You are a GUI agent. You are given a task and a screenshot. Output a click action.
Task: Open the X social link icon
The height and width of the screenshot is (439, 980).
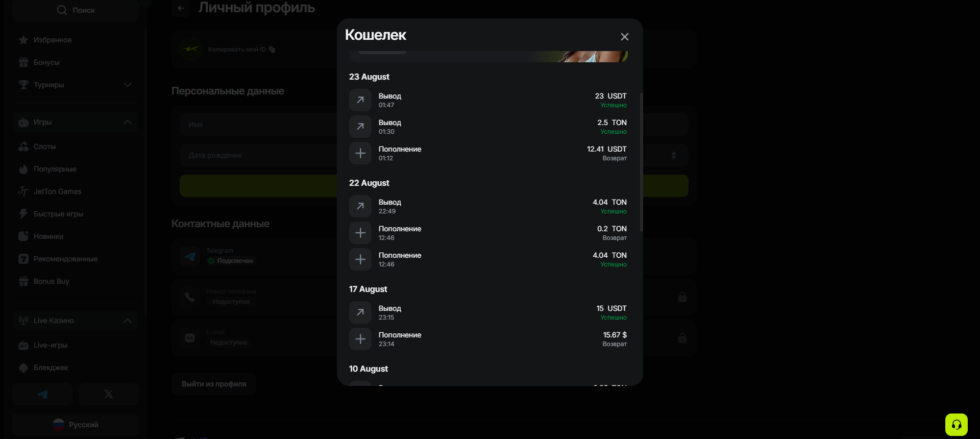pos(108,394)
